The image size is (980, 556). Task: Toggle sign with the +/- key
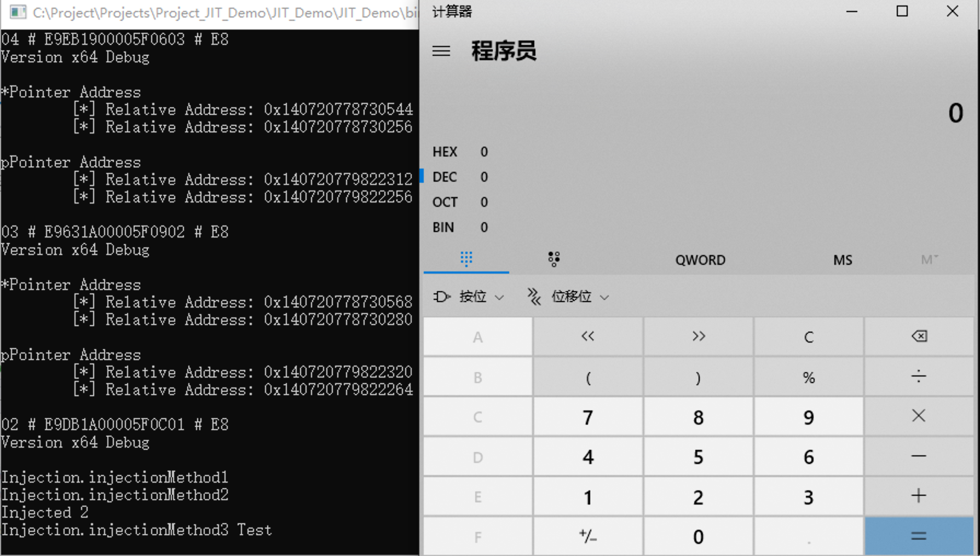pyautogui.click(x=588, y=536)
